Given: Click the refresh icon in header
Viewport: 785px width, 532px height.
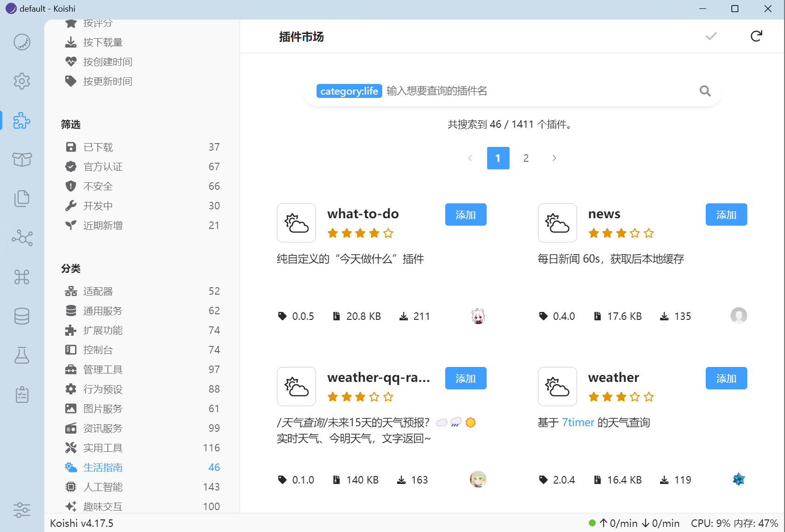Looking at the screenshot, I should coord(756,36).
